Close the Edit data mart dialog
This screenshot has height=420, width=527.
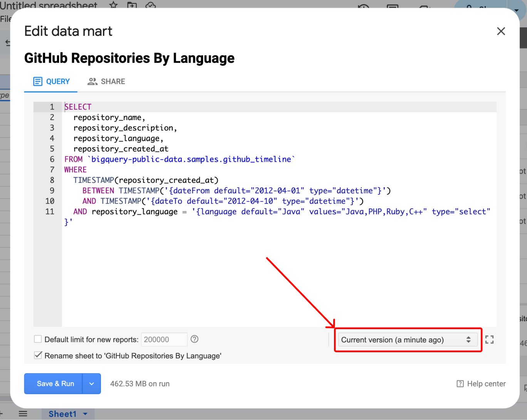pyautogui.click(x=501, y=31)
